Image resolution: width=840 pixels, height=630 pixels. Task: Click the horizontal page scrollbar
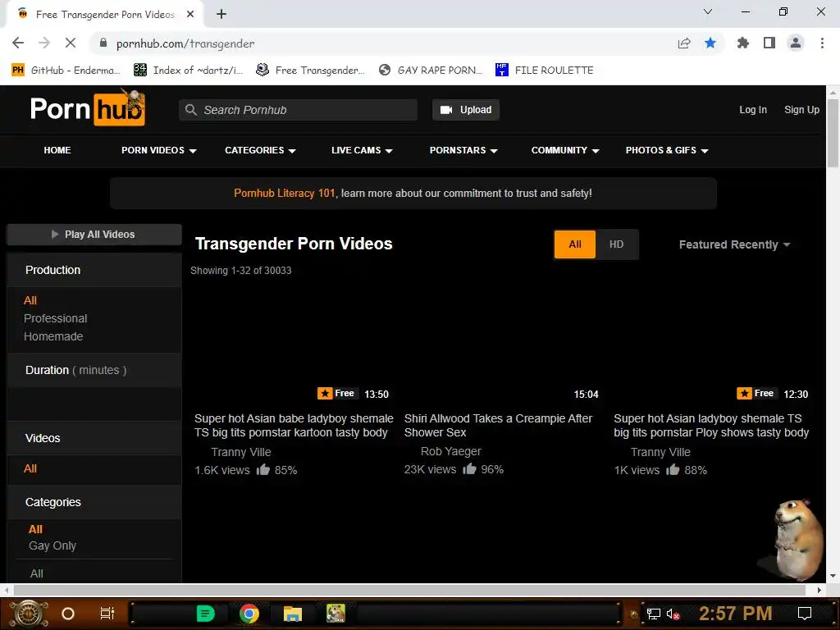[x=410, y=590]
